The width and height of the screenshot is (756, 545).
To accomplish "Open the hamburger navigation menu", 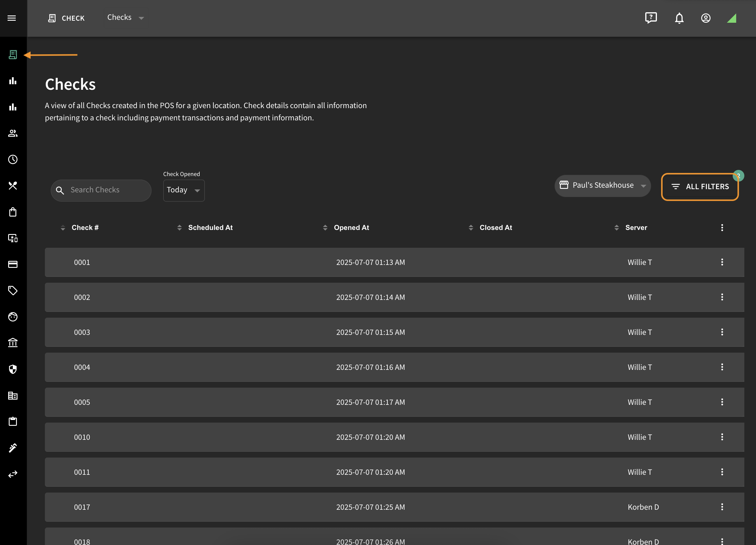I will [12, 18].
